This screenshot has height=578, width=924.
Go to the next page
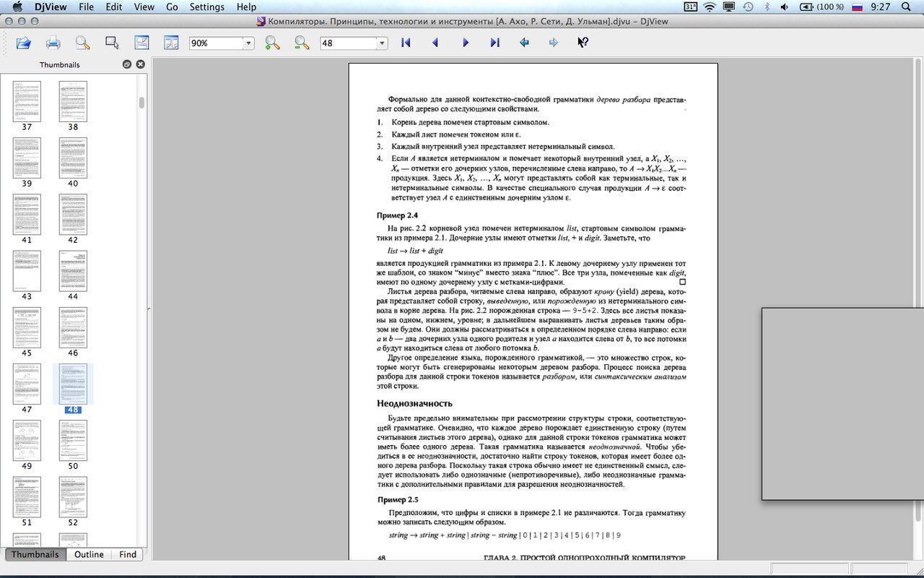coord(465,43)
